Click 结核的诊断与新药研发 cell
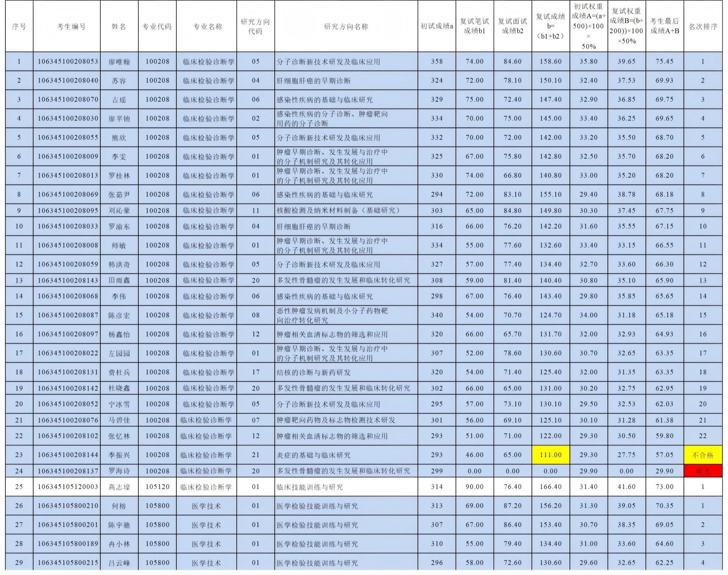The image size is (728, 575). (314, 372)
